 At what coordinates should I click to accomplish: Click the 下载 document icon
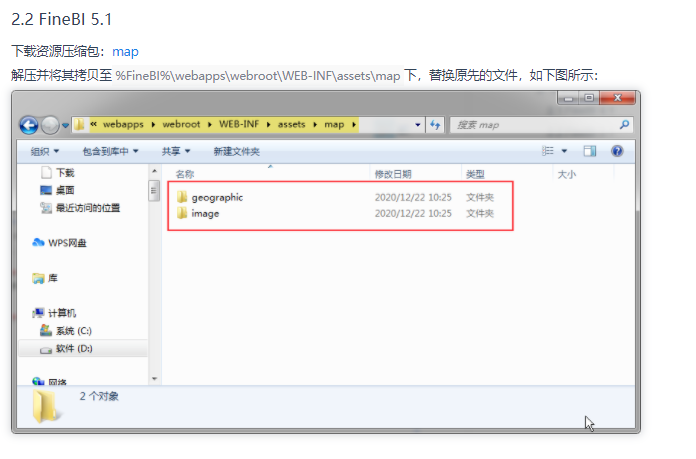click(46, 172)
